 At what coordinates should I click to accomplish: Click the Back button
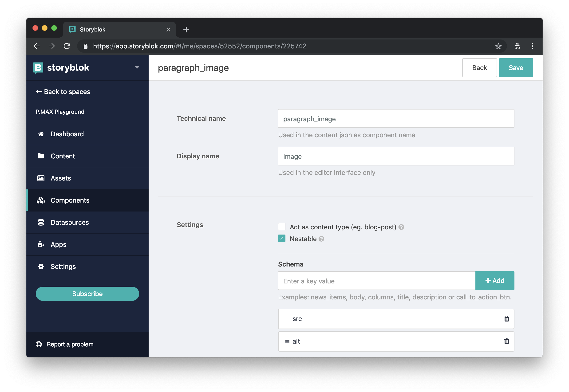[479, 67]
